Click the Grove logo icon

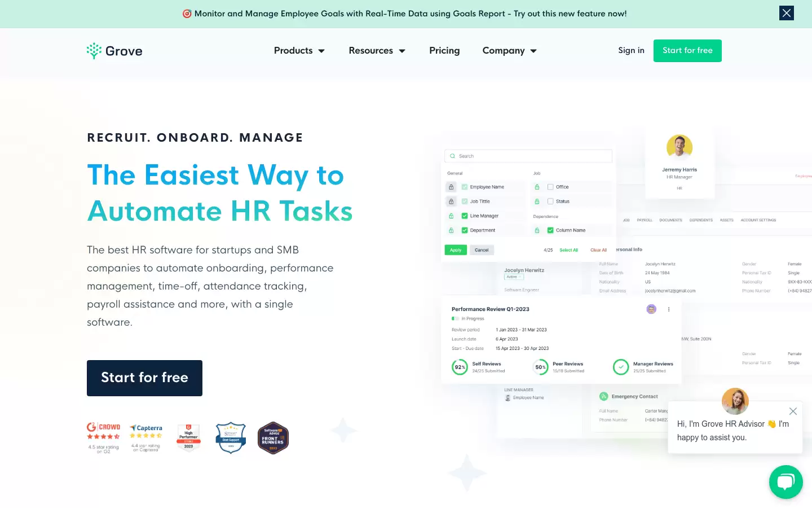(94, 51)
